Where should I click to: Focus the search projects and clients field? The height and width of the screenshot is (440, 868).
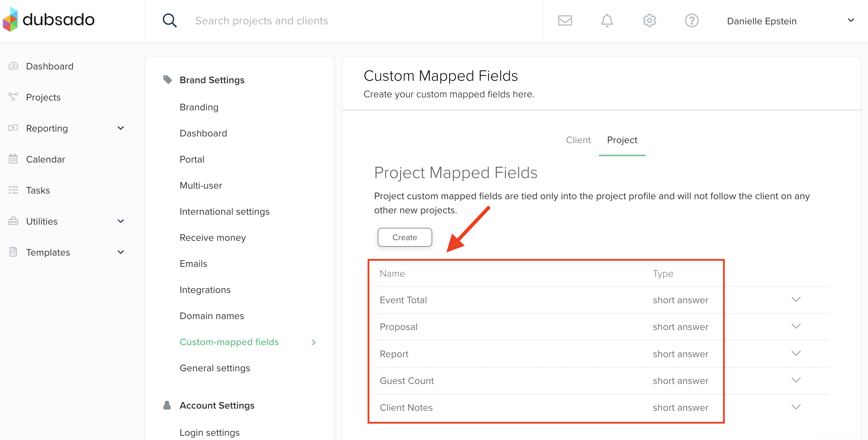click(261, 21)
